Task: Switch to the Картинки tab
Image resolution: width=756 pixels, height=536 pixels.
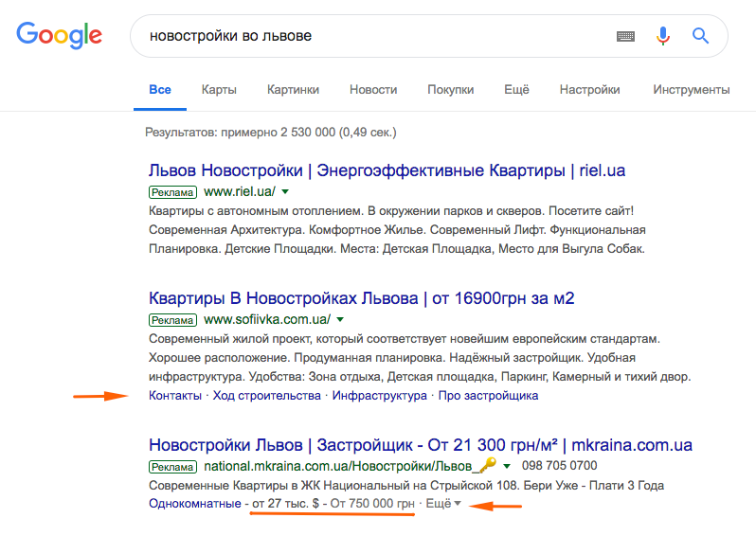Action: 293,90
